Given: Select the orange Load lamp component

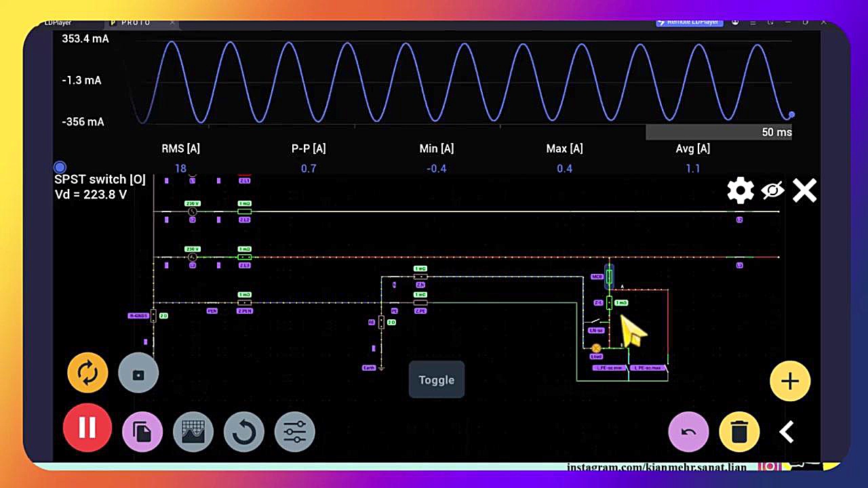Looking at the screenshot, I should tap(596, 348).
